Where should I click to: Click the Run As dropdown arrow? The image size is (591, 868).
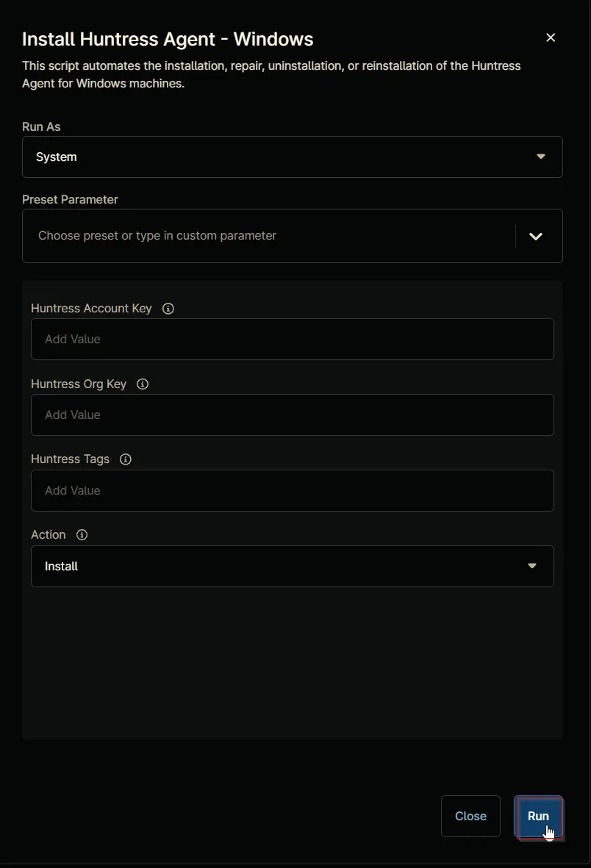point(541,157)
